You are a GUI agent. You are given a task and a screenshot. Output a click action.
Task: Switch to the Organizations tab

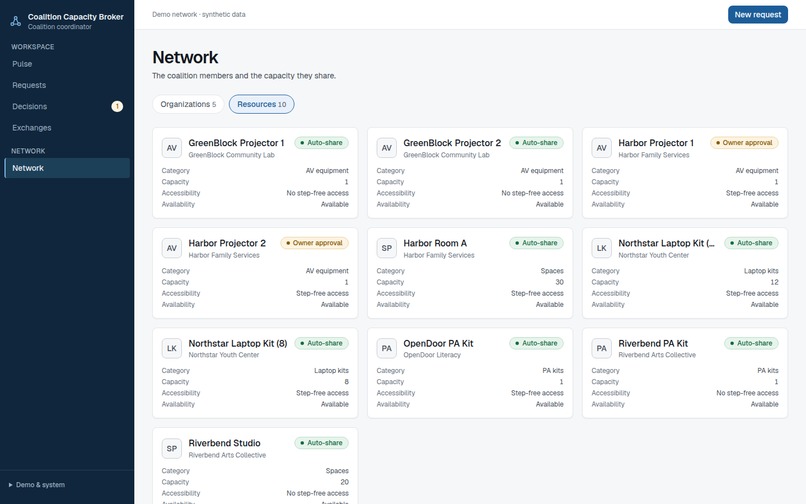coord(188,104)
